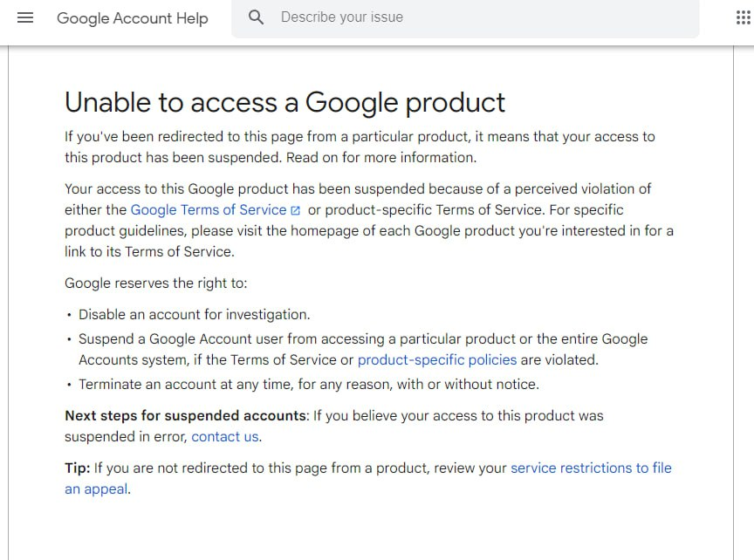Follow the product-specific policies link
The height and width of the screenshot is (560, 754).
click(437, 360)
